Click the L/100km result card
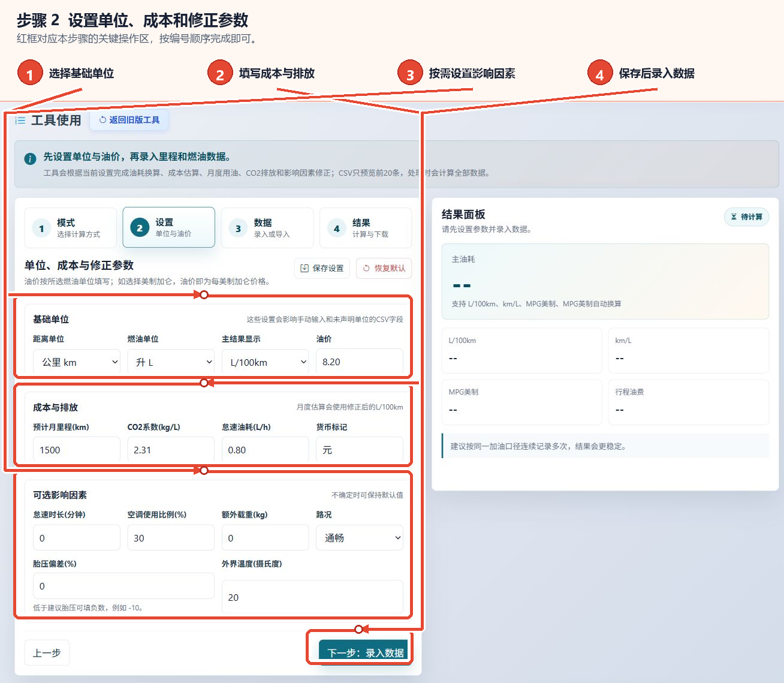This screenshot has height=683, width=784. pyautogui.click(x=522, y=351)
